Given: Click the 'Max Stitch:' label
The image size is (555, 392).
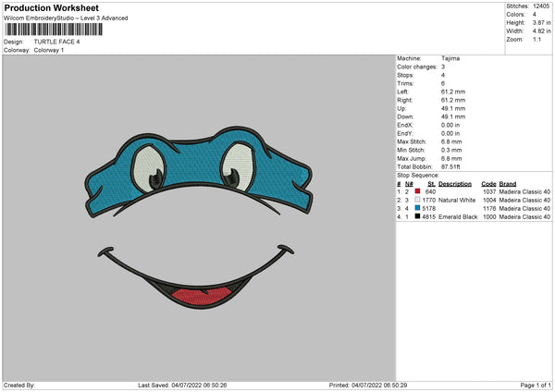Looking at the screenshot, I should tap(412, 141).
